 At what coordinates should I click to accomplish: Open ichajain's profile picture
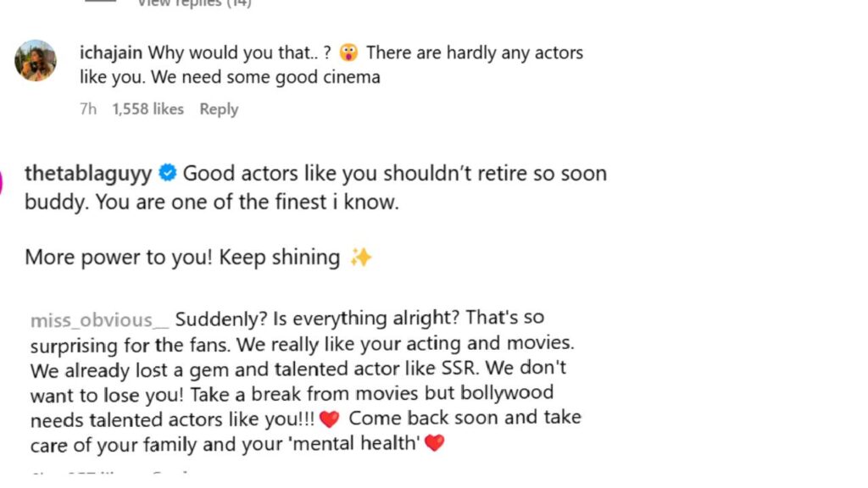(x=36, y=60)
